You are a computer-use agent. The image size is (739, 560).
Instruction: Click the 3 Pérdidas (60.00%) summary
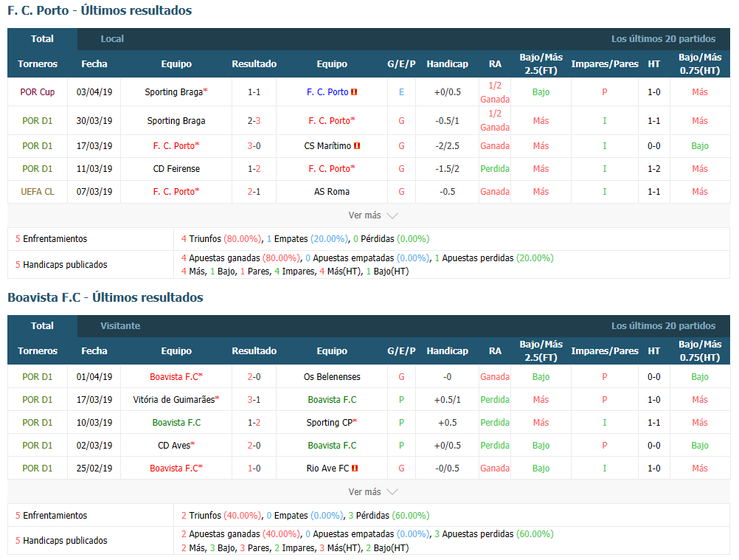(x=389, y=516)
